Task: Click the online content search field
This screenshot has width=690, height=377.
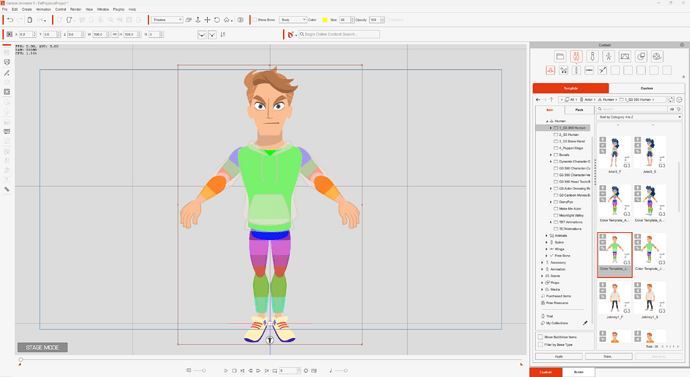Action: [x=339, y=34]
